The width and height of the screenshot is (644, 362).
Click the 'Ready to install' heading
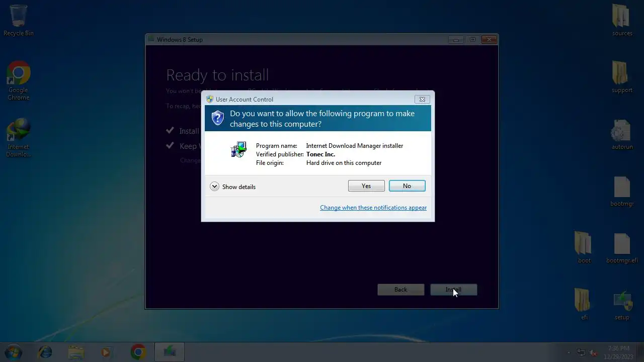217,75
